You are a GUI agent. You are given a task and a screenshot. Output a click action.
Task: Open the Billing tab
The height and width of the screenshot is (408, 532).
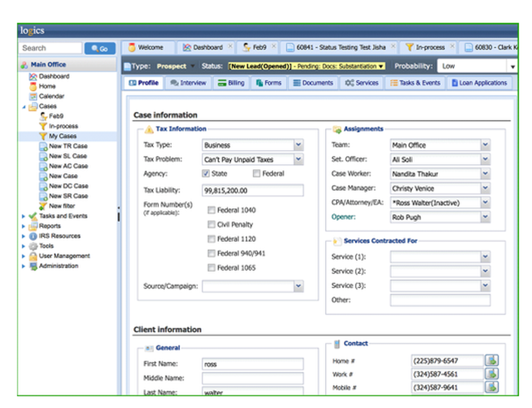(231, 83)
